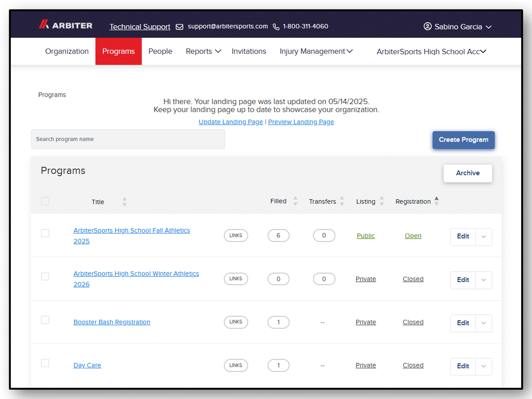The image size is (532, 399).
Task: Sort programs by Listing column arrows
Action: coord(382,201)
